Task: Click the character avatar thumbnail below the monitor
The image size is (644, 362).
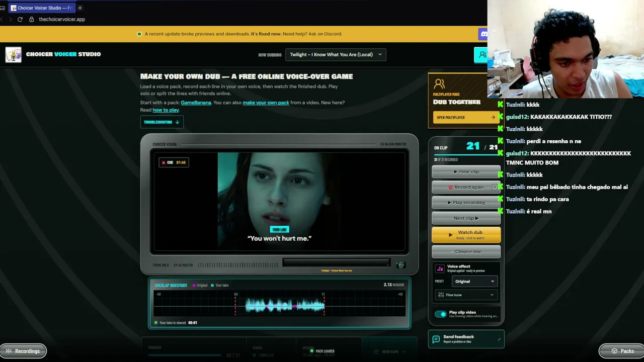Action: (400, 265)
